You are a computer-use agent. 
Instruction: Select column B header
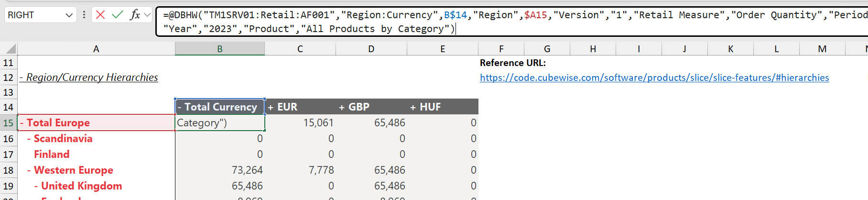click(x=220, y=49)
